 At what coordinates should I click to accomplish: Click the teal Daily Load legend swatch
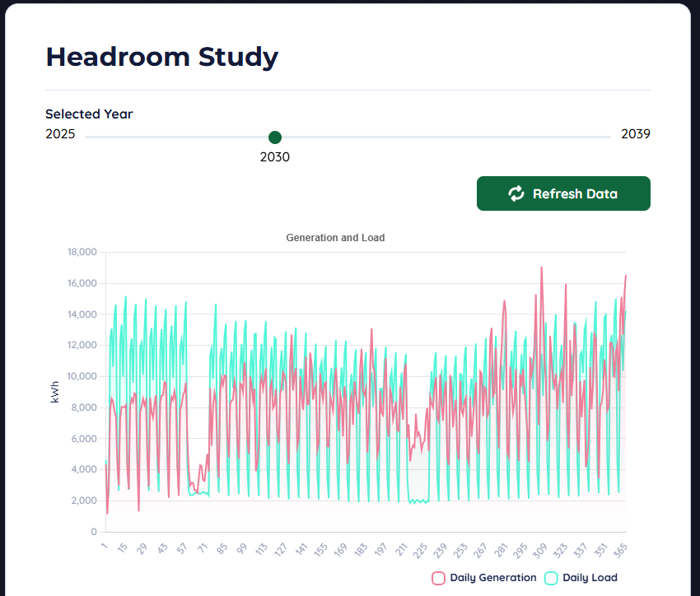pos(551,578)
